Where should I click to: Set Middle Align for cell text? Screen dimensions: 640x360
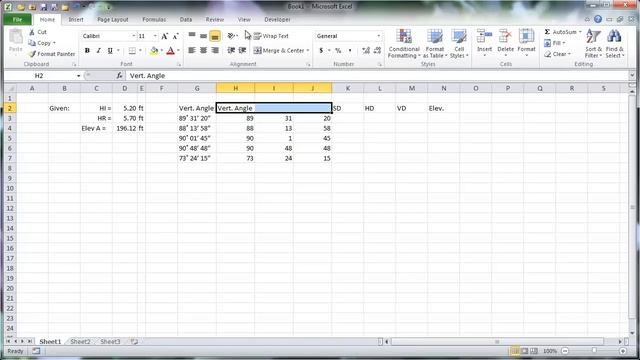click(x=203, y=36)
